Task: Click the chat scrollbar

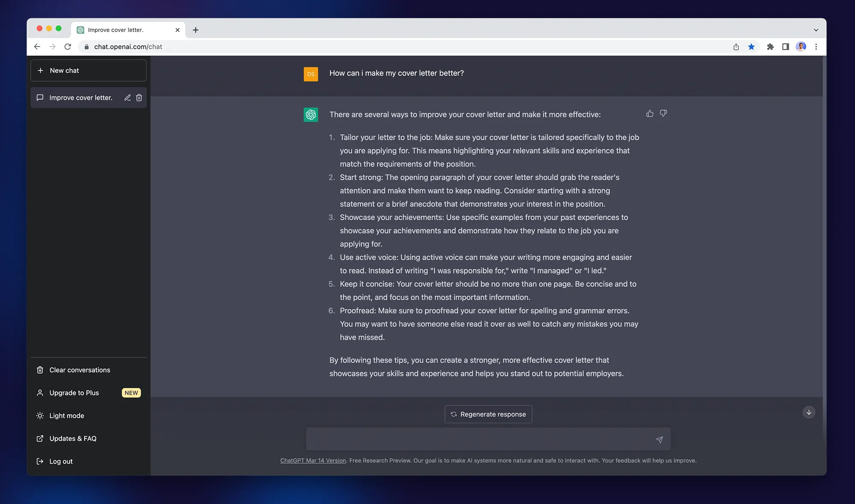Action: click(x=824, y=247)
